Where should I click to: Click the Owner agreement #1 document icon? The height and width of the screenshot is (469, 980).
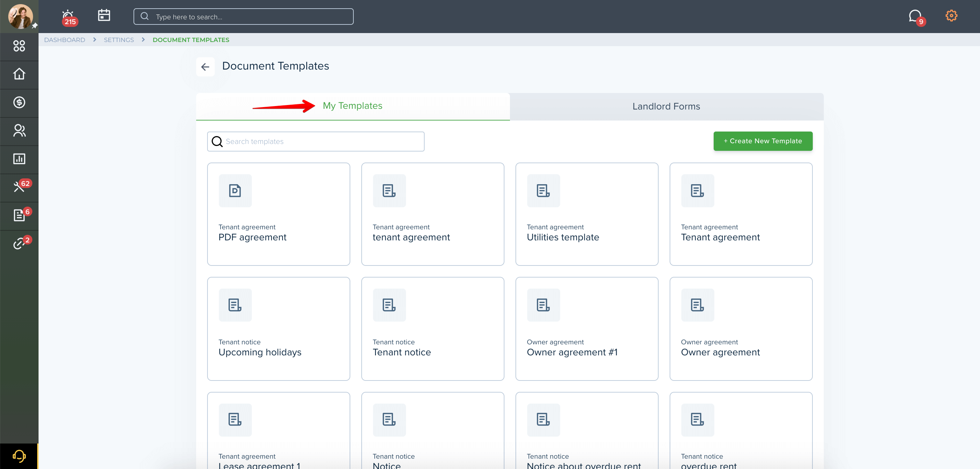[x=543, y=305]
